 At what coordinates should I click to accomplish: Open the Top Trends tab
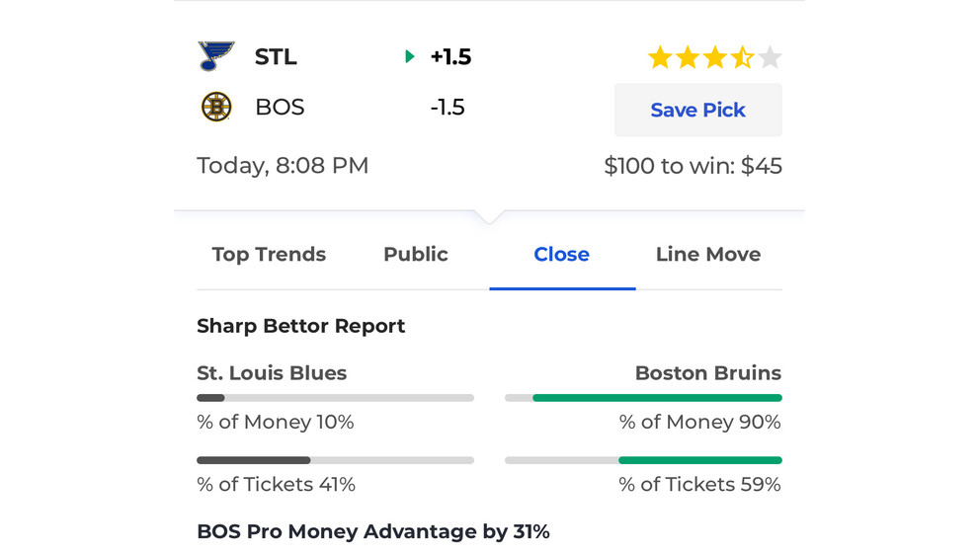tap(269, 255)
